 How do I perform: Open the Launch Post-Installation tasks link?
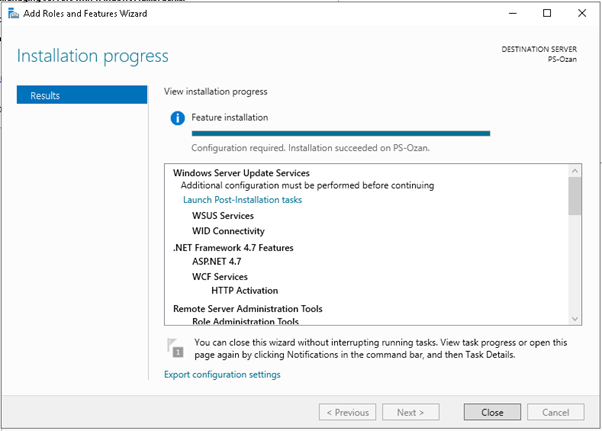point(242,200)
